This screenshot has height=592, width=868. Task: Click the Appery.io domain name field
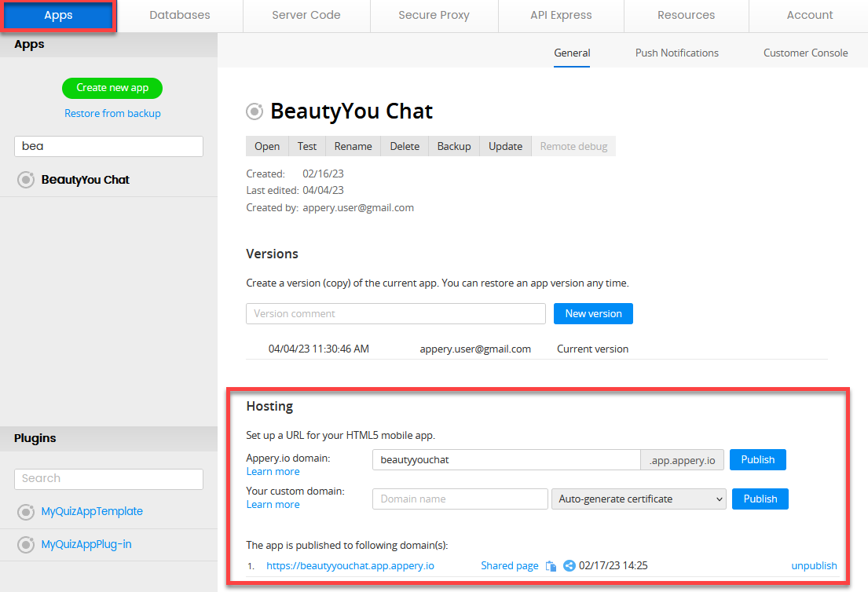tap(507, 460)
